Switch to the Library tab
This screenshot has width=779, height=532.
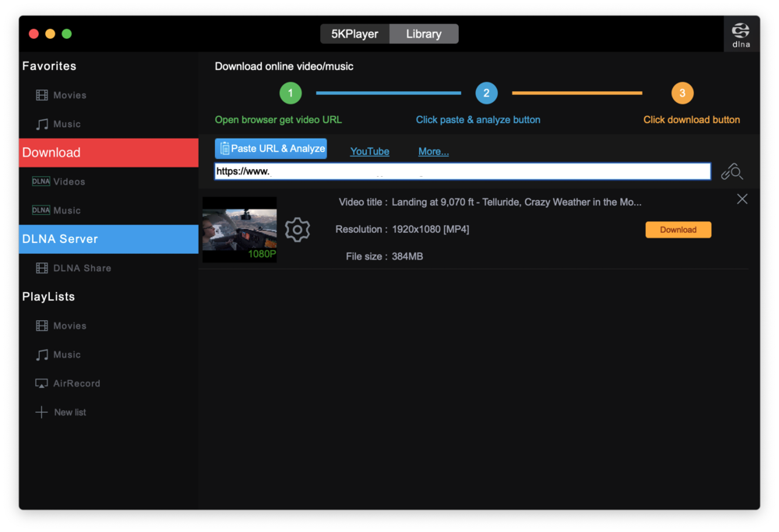[x=424, y=33]
